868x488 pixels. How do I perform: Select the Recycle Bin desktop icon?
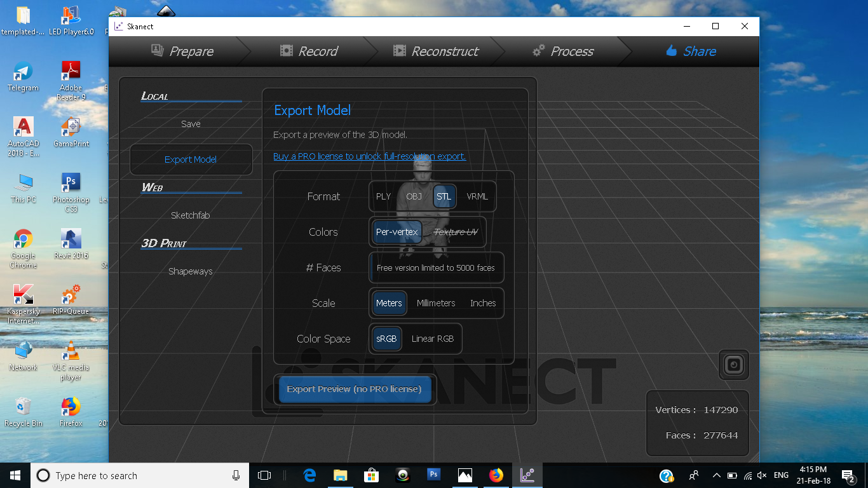tap(23, 412)
